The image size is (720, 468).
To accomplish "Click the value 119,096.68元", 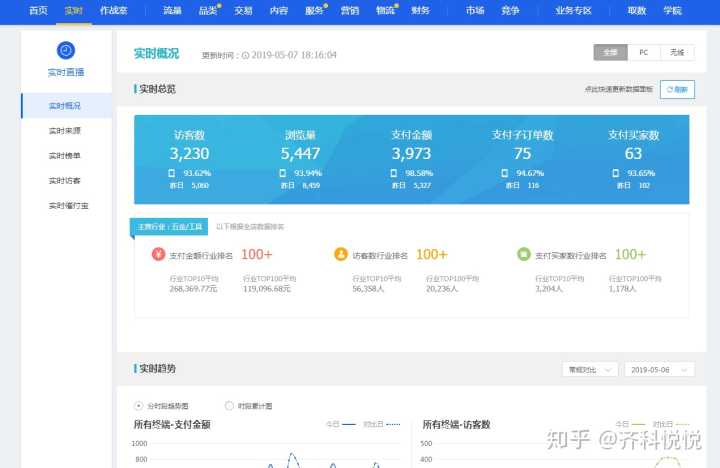I will (267, 289).
